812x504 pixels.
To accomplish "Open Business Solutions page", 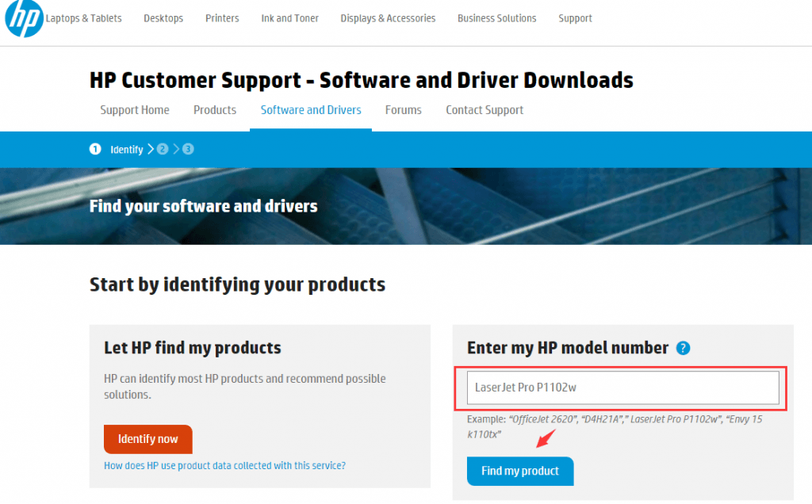I will coord(496,17).
